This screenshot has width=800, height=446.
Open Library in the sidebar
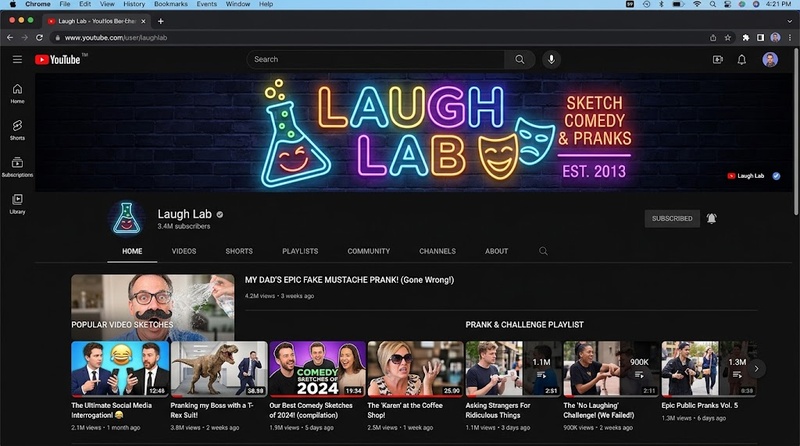click(x=17, y=204)
